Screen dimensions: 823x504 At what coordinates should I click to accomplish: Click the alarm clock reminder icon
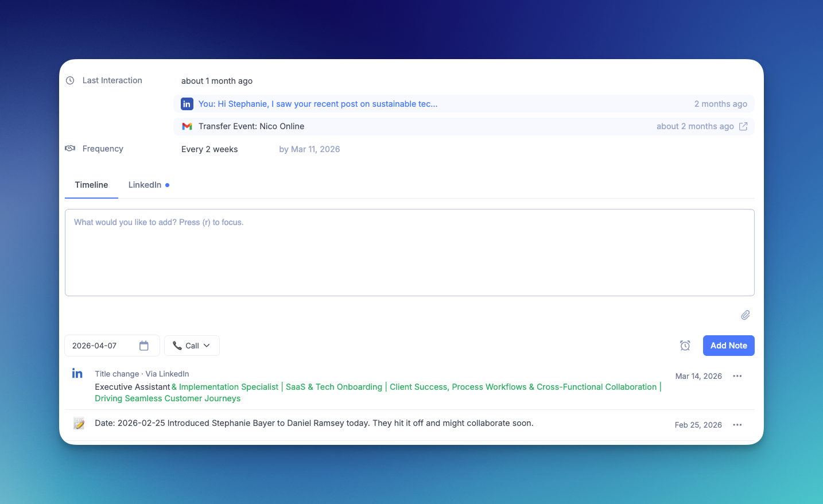point(685,346)
